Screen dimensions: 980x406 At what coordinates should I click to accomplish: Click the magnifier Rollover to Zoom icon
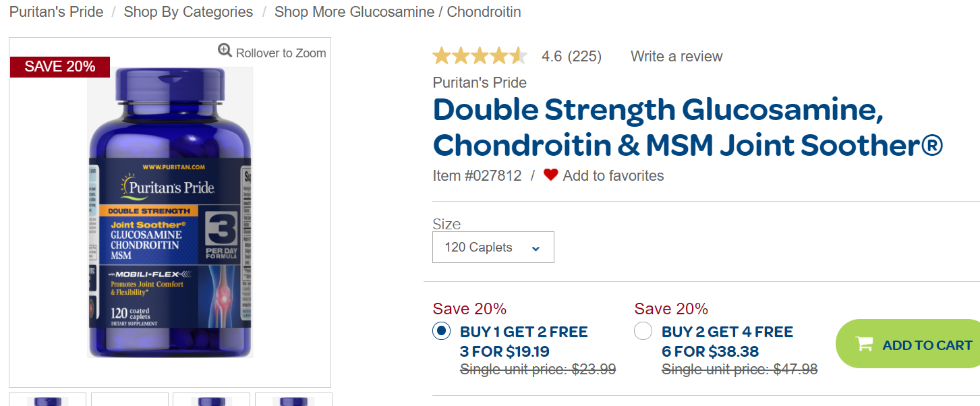[x=225, y=51]
